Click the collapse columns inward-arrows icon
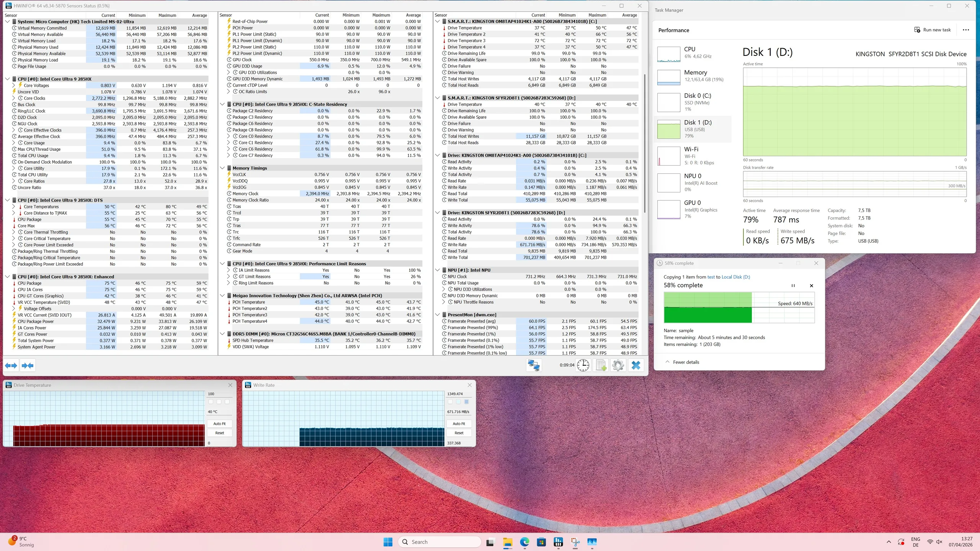Viewport: 980px width, 551px height. pyautogui.click(x=28, y=365)
